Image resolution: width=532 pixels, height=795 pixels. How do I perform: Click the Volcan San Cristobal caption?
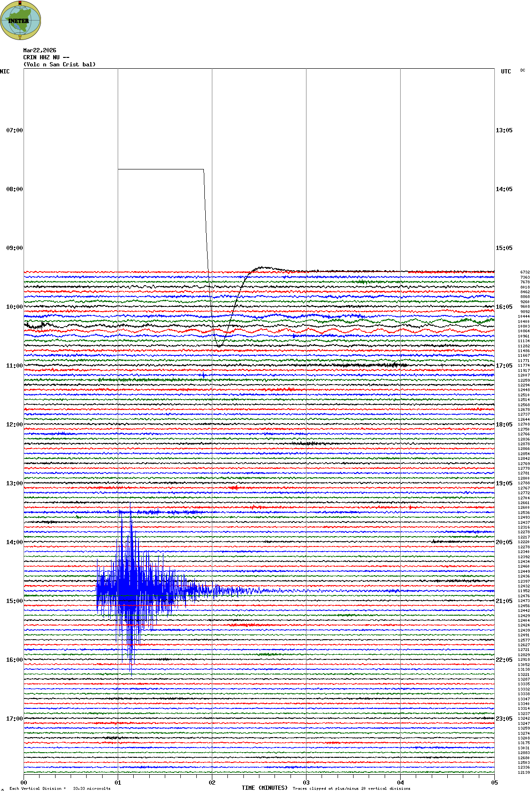[59, 64]
